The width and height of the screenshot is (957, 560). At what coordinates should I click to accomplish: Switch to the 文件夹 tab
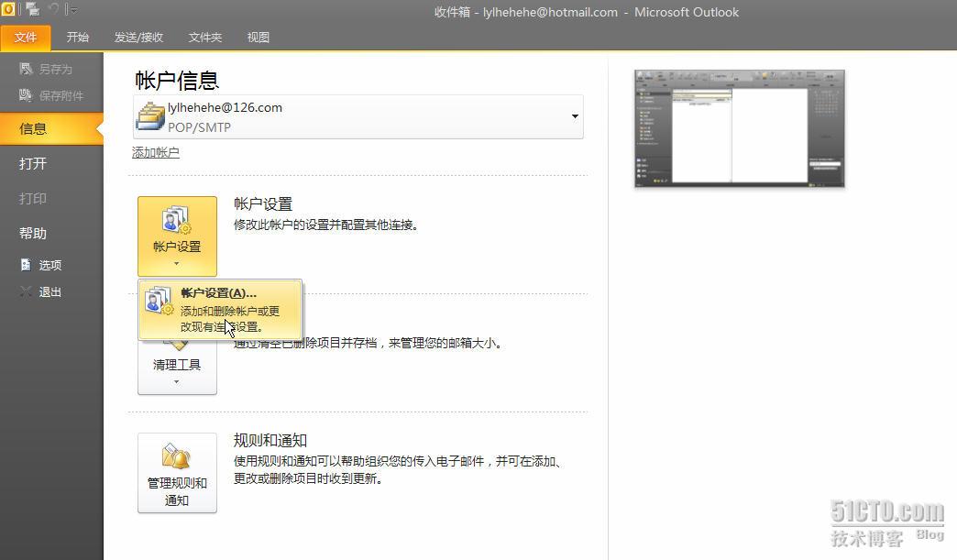point(204,38)
